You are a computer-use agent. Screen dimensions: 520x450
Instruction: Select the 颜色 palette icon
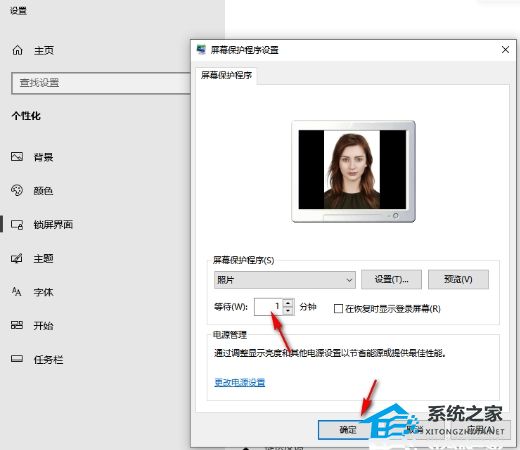[17, 190]
